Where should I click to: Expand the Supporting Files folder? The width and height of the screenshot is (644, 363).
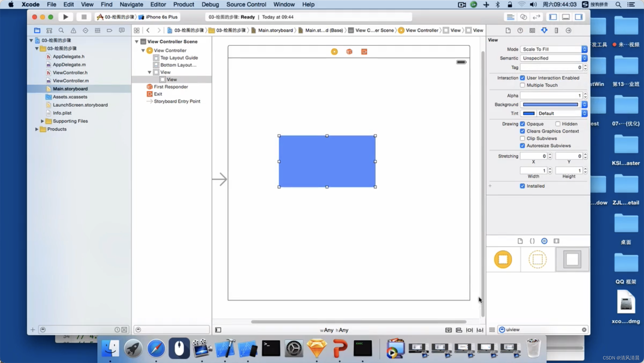pyautogui.click(x=42, y=121)
